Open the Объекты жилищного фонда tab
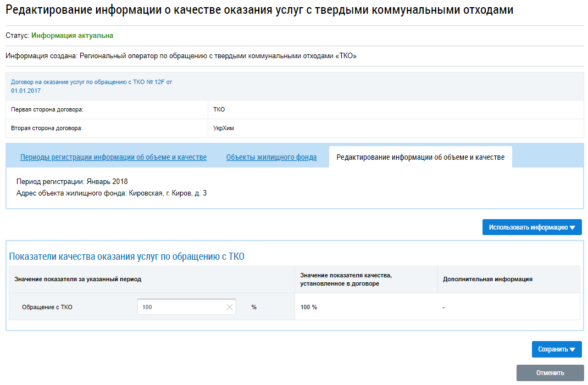Image resolution: width=588 pixels, height=385 pixels. pyautogui.click(x=271, y=158)
